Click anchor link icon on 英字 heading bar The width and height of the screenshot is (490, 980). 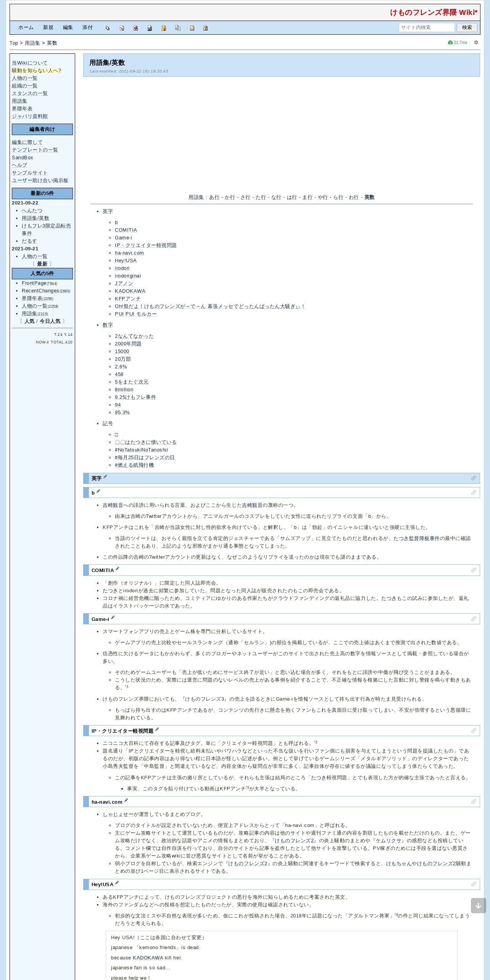coord(474,478)
